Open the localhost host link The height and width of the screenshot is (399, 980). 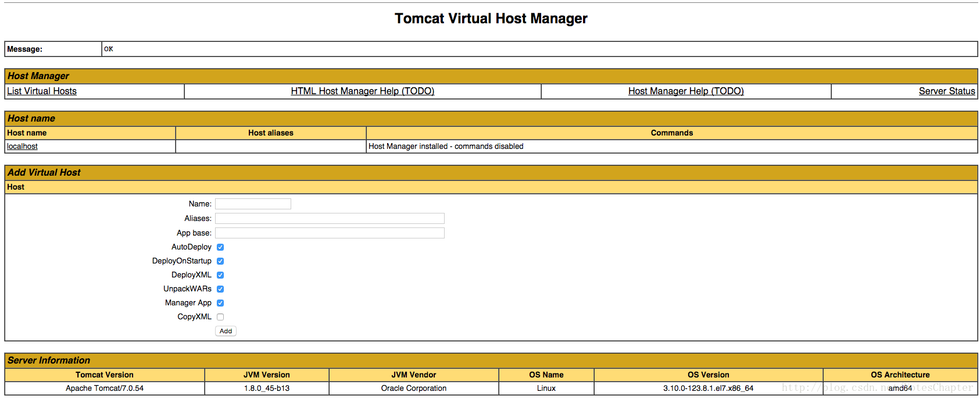(22, 147)
